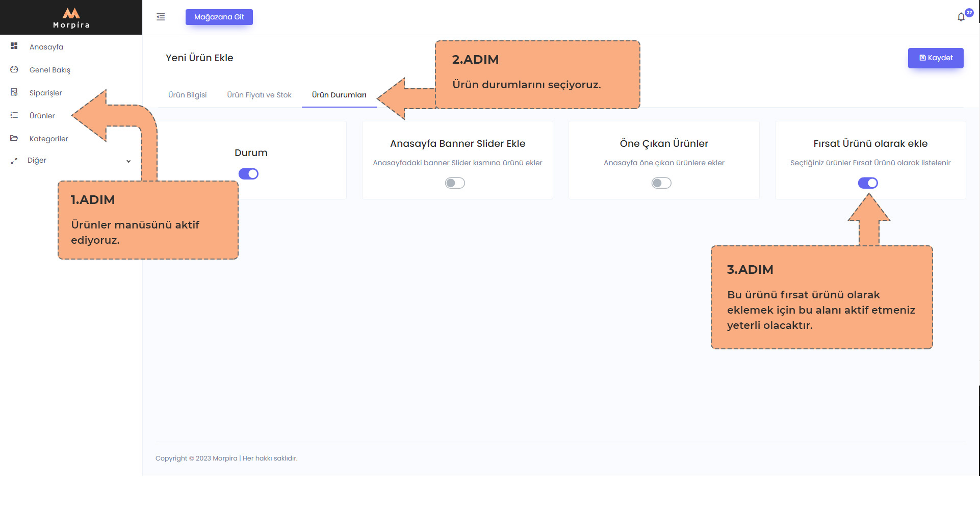This screenshot has height=511, width=980.
Task: Click the Morpira logo
Action: coord(71,17)
